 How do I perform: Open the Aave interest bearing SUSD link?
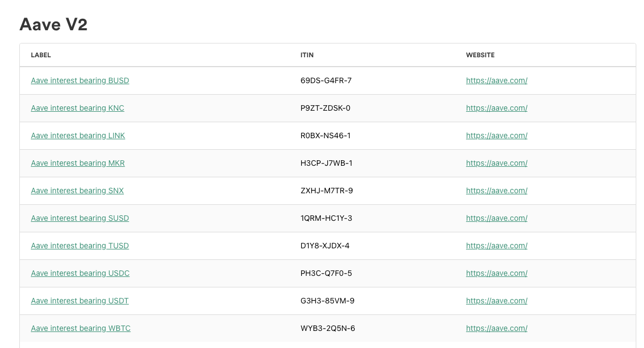coord(80,218)
